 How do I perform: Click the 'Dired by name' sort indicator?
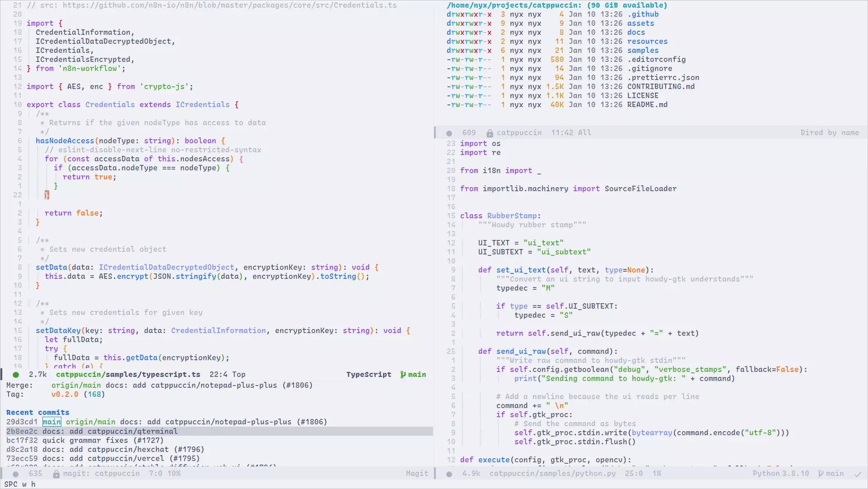(x=829, y=133)
